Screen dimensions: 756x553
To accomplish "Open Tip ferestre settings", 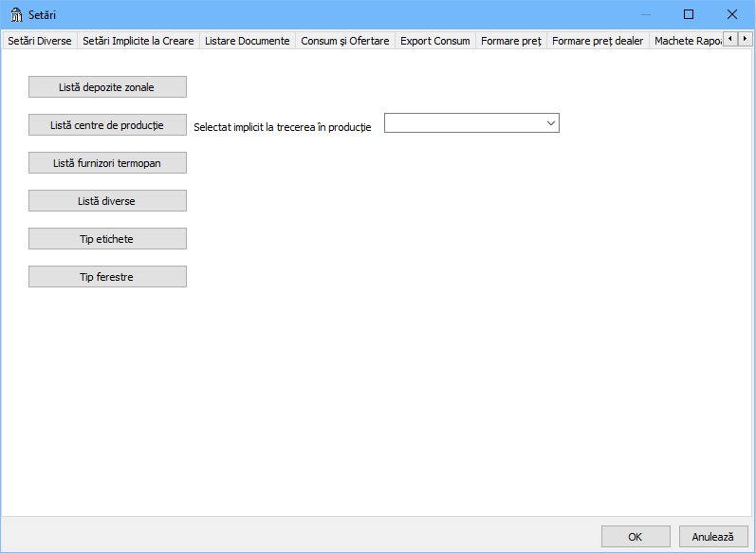I will 107,277.
